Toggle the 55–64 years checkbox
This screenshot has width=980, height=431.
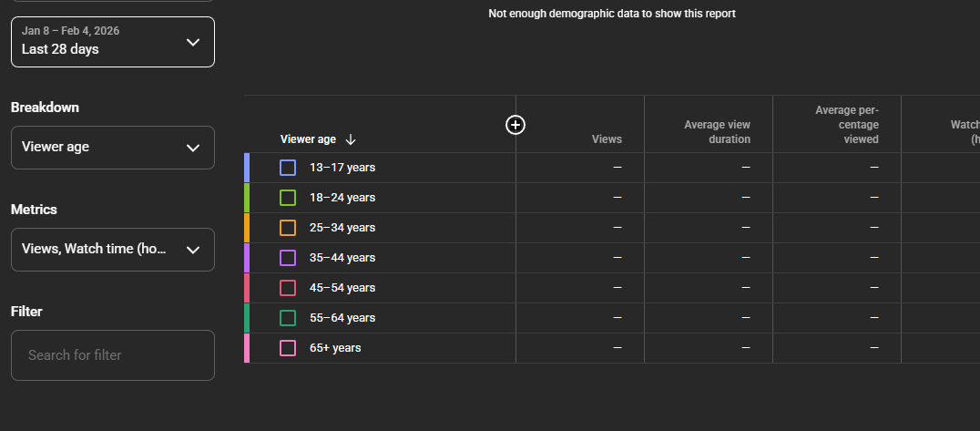pos(288,318)
